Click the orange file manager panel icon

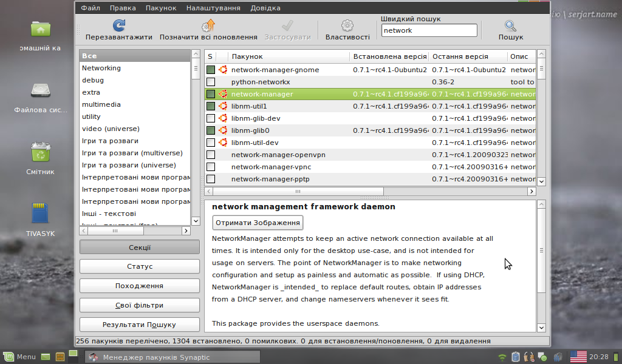60,357
